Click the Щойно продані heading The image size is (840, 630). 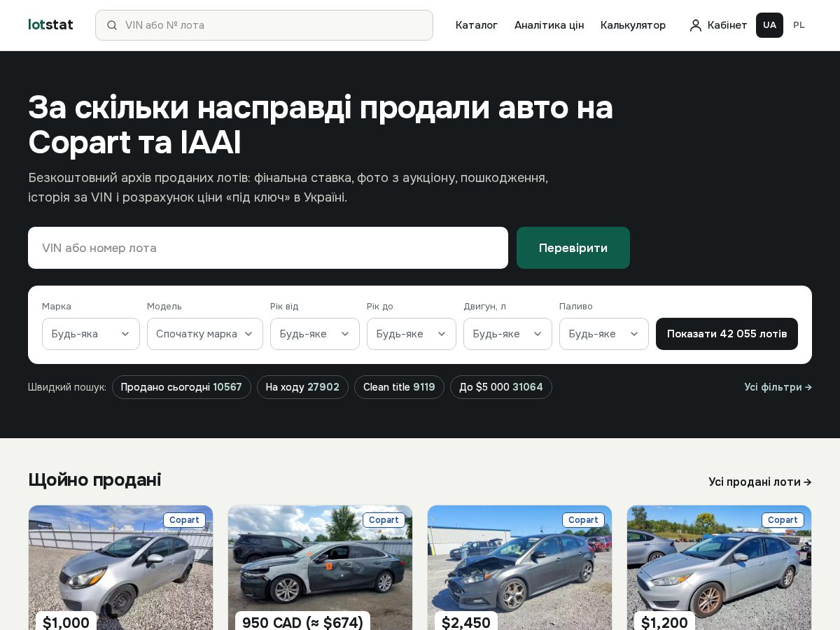point(94,479)
